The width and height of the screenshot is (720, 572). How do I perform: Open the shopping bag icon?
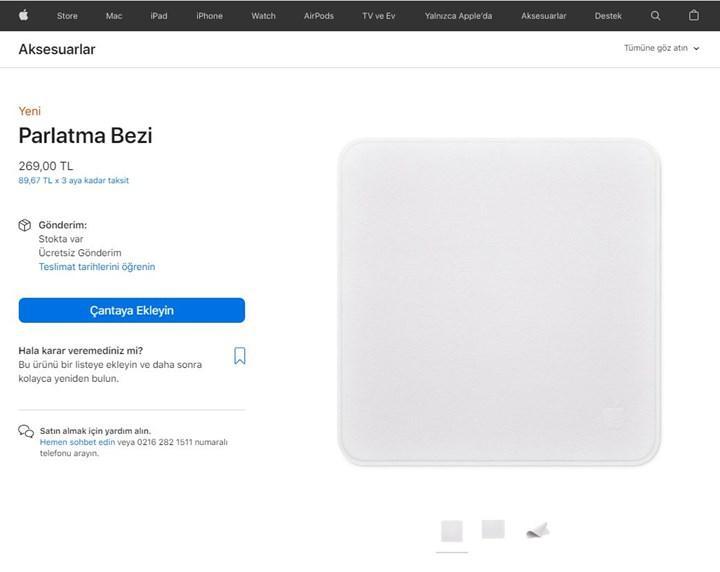point(694,15)
